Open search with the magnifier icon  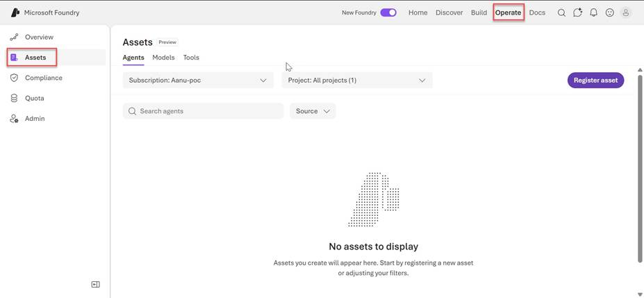tap(561, 13)
